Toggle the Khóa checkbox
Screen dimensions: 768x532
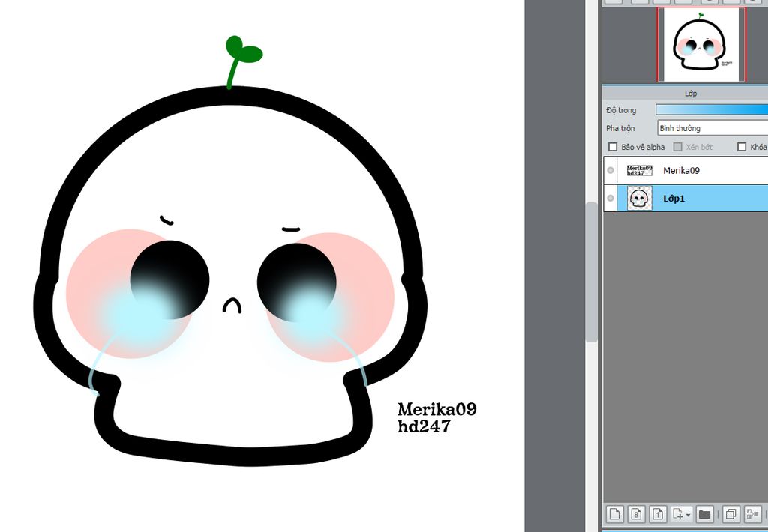(742, 147)
